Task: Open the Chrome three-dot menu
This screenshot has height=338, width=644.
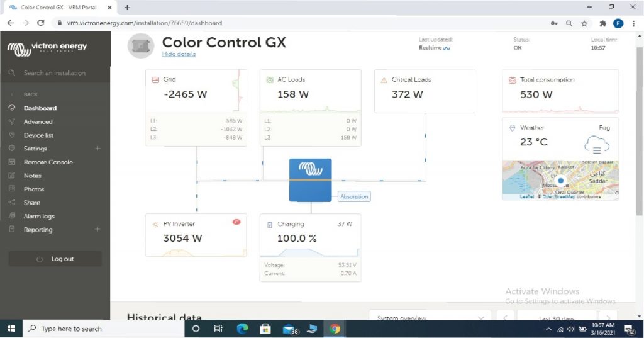Action: click(633, 23)
